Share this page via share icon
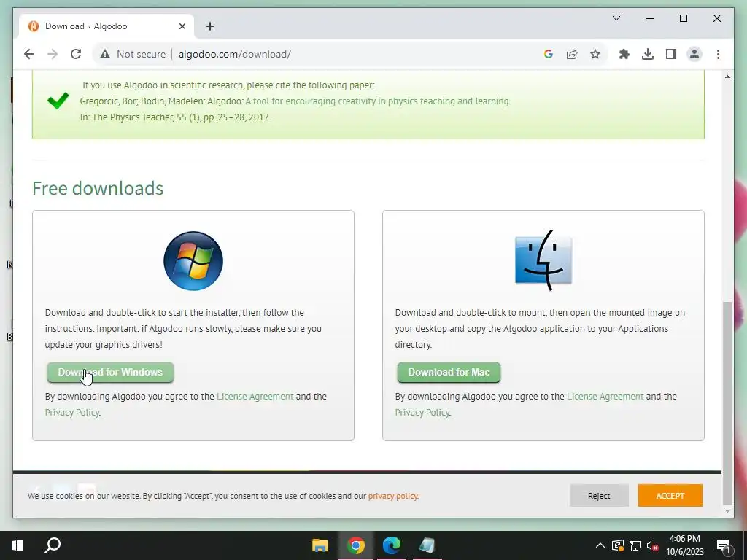The image size is (747, 560). tap(572, 54)
